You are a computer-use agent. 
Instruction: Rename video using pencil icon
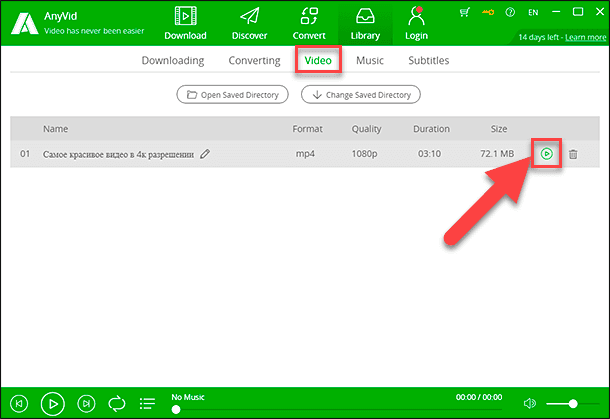205,154
